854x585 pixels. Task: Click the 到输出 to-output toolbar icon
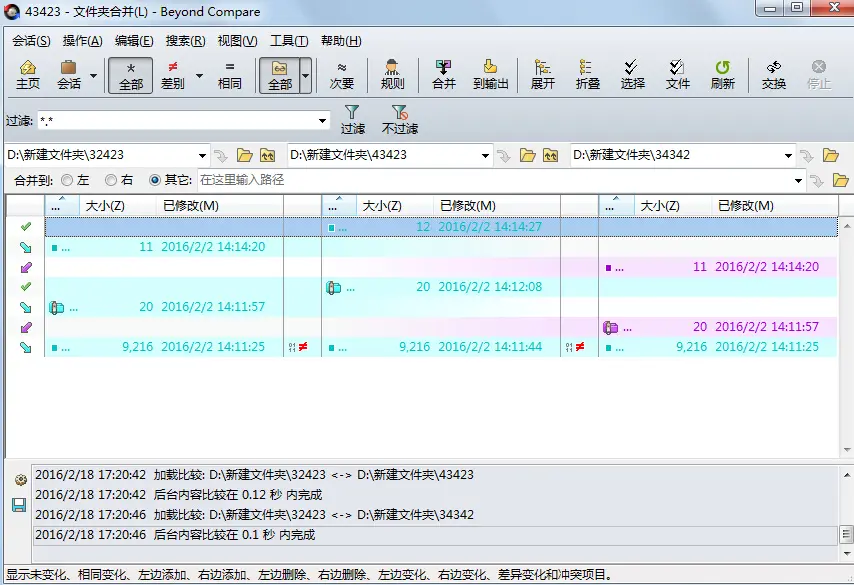point(491,75)
